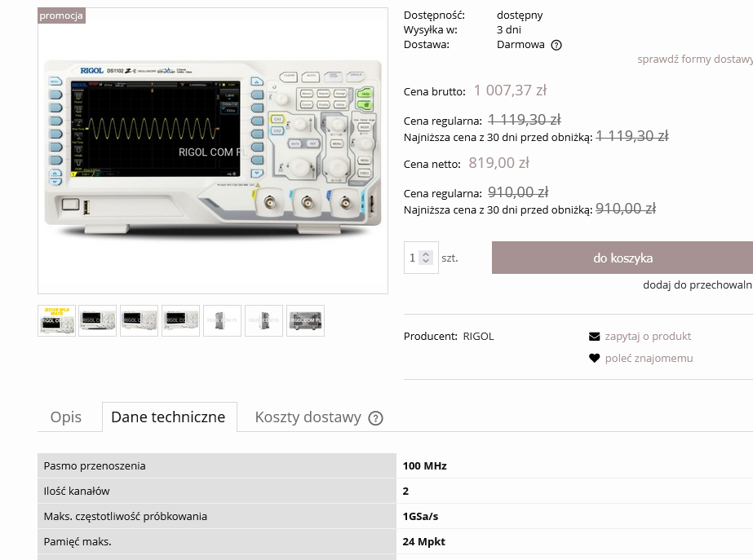
Task: Open 'sprawdź formy dostawy' link
Action: click(x=694, y=60)
